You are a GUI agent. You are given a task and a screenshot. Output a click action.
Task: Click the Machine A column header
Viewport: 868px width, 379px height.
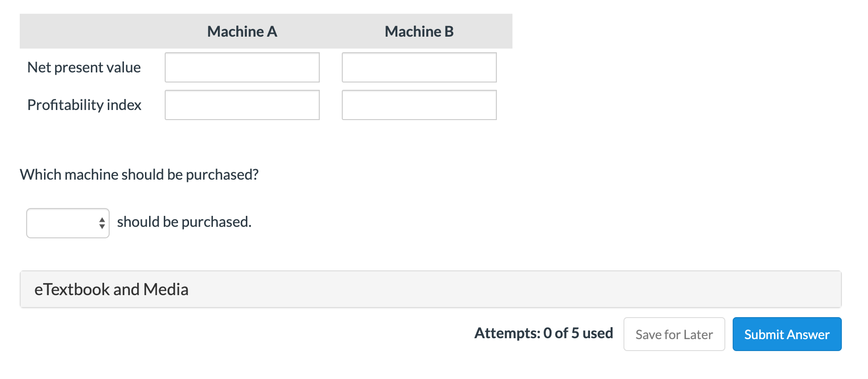coord(242,31)
